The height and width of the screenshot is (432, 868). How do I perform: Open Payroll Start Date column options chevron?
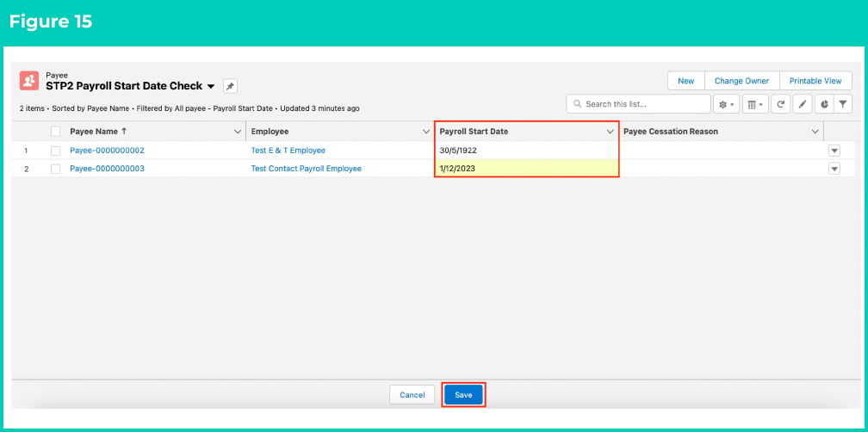pyautogui.click(x=610, y=132)
